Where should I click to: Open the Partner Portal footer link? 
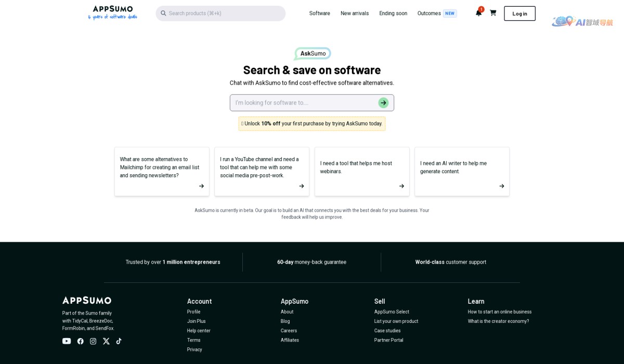388,340
